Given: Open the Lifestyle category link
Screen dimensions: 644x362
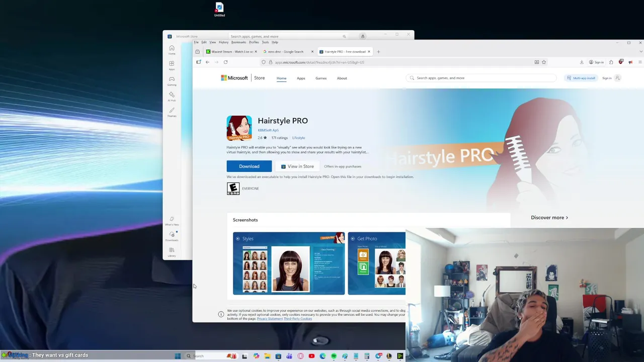Looking at the screenshot, I should pos(298,138).
